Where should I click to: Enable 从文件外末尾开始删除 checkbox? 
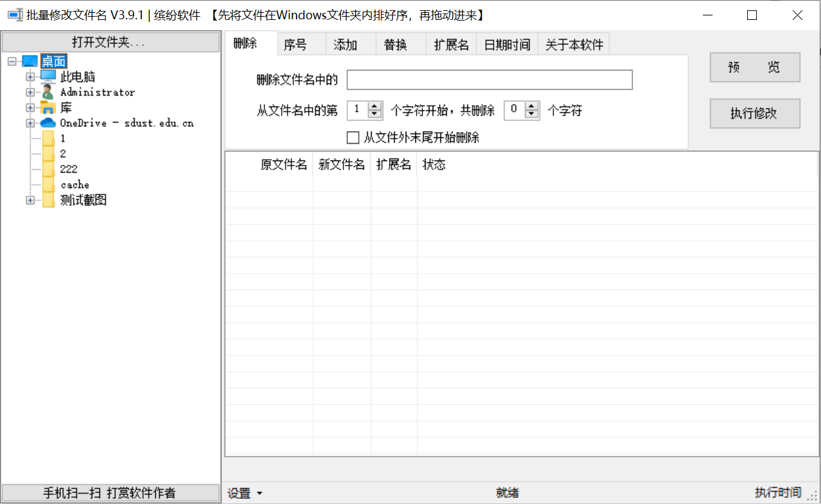(352, 137)
